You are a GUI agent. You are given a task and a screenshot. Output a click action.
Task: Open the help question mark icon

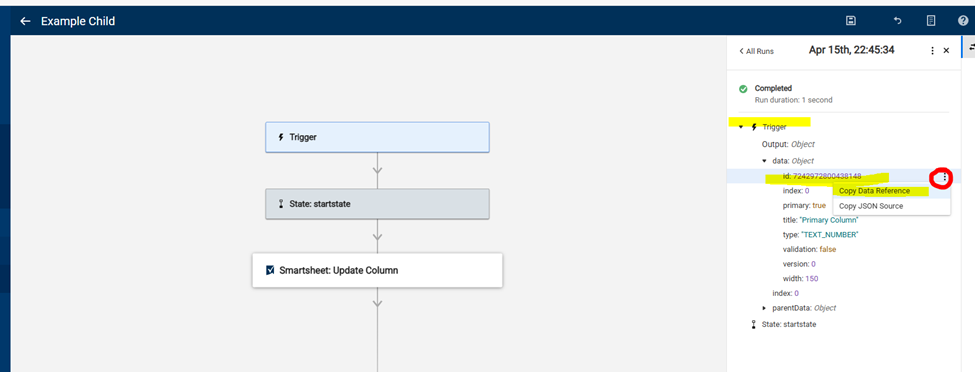(x=963, y=21)
